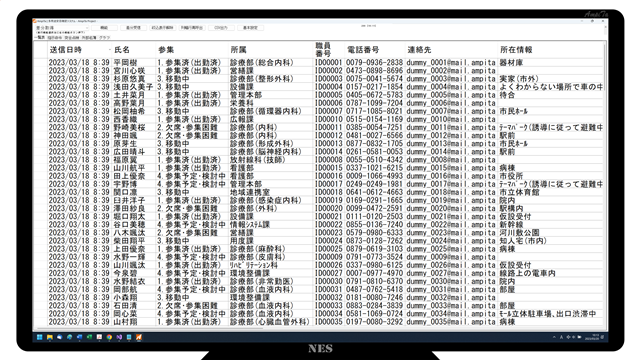
Task: Open Visual Studio from the taskbar
Action: coord(119,337)
